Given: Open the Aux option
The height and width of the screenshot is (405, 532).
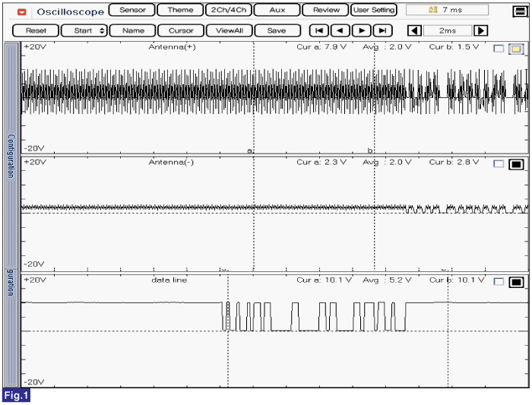Looking at the screenshot, I should click(x=277, y=10).
